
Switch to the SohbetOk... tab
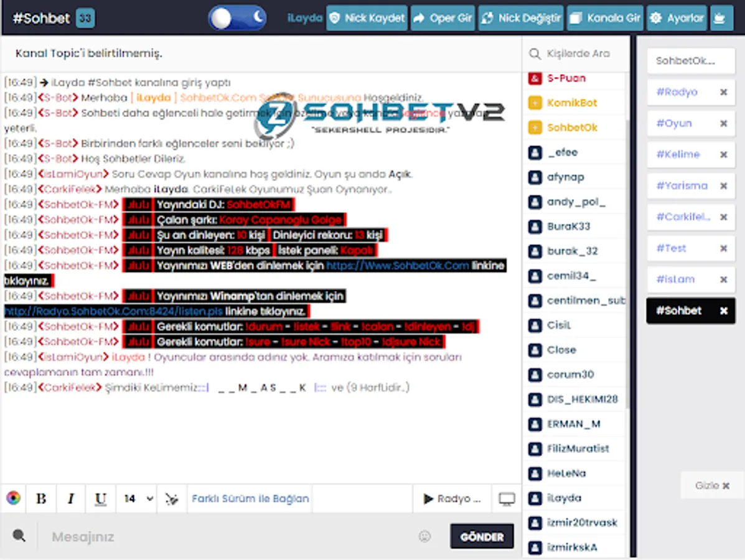(x=690, y=61)
